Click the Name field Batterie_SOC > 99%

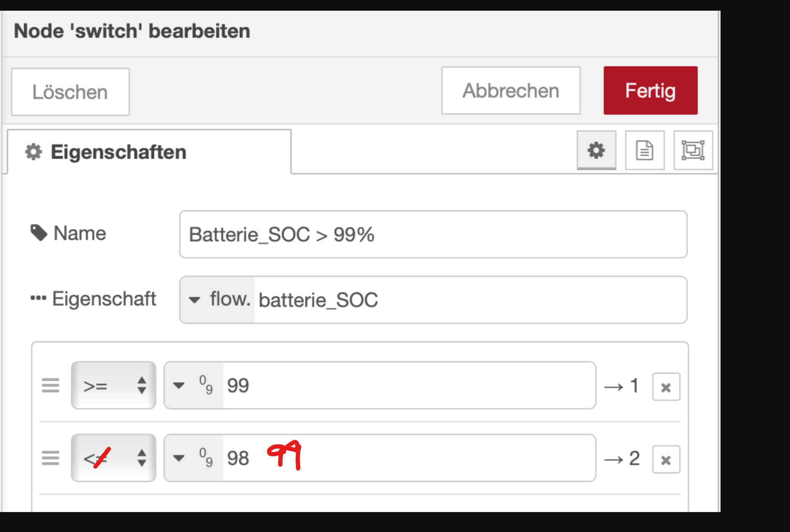pyautogui.click(x=433, y=234)
